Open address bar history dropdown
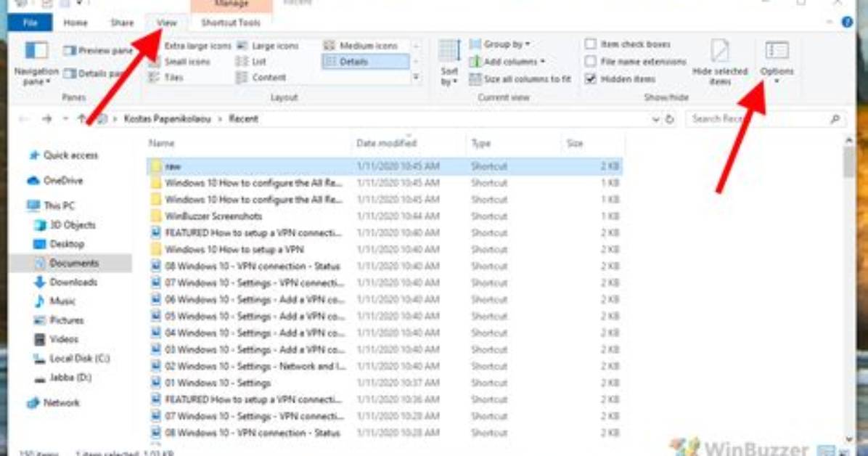Image resolution: width=868 pixels, height=456 pixels. [x=655, y=118]
